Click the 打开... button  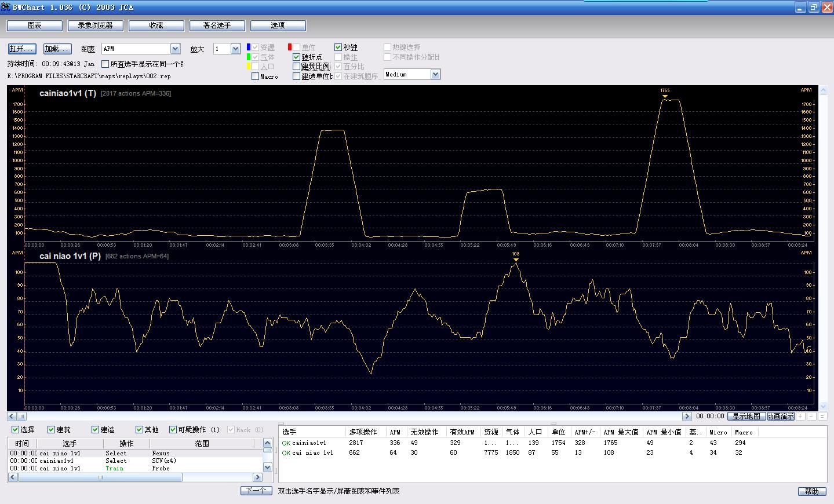point(23,49)
